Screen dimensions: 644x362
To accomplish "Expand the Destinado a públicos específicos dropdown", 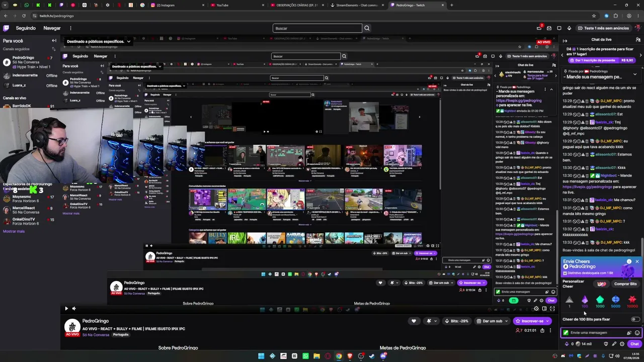I will [x=99, y=41].
